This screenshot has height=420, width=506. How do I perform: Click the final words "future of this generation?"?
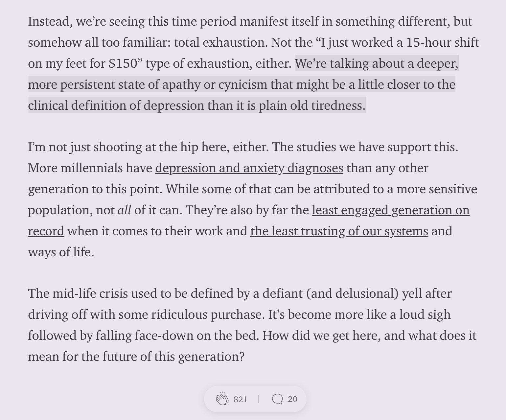tap(173, 357)
